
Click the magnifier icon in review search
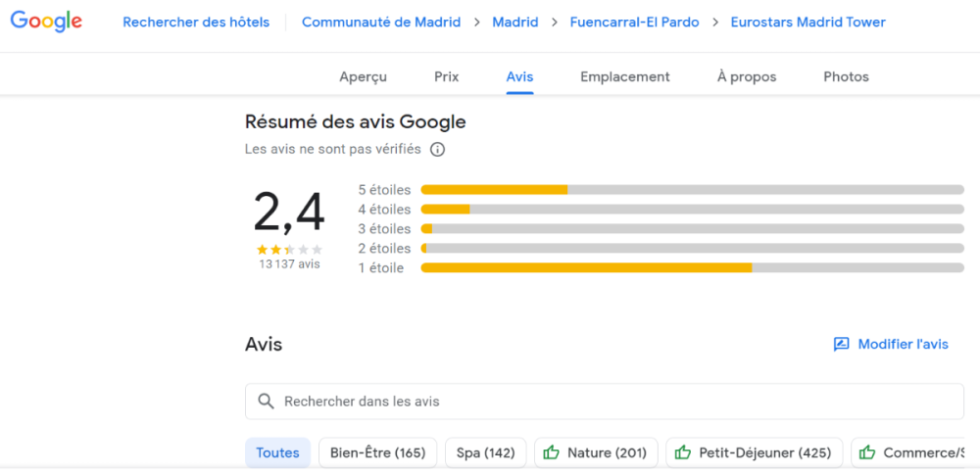pos(265,402)
